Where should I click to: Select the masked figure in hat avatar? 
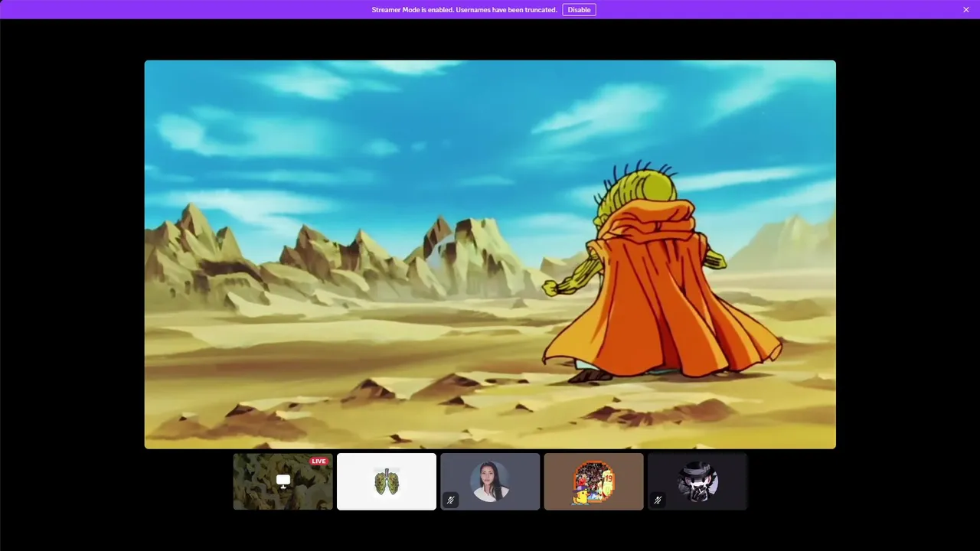pos(697,481)
